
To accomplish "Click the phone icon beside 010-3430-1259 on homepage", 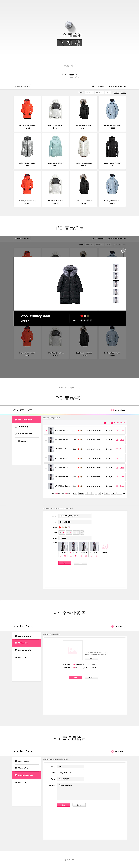I will coord(93,86).
